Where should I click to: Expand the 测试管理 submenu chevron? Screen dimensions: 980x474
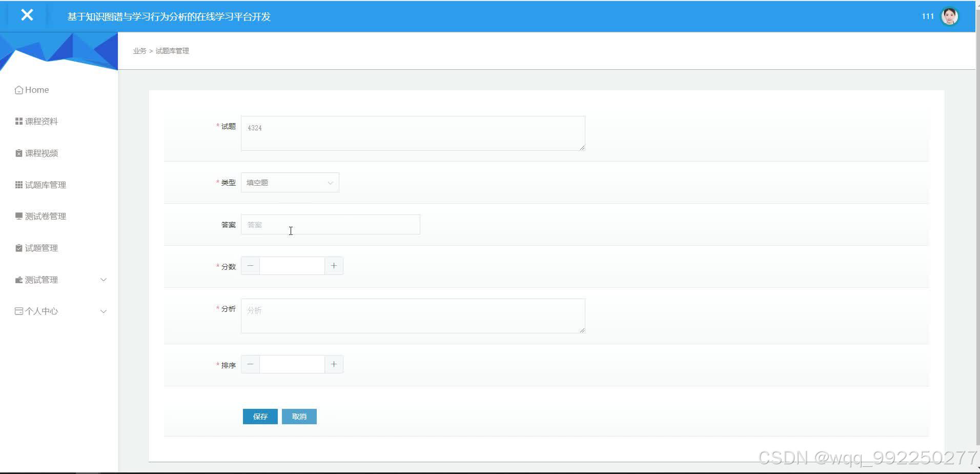pos(104,280)
